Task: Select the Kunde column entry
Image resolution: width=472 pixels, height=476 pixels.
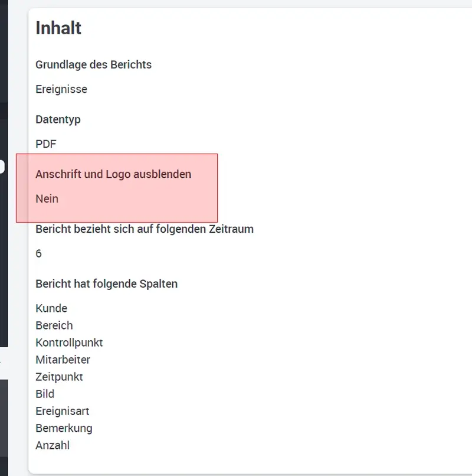Action: click(x=51, y=308)
